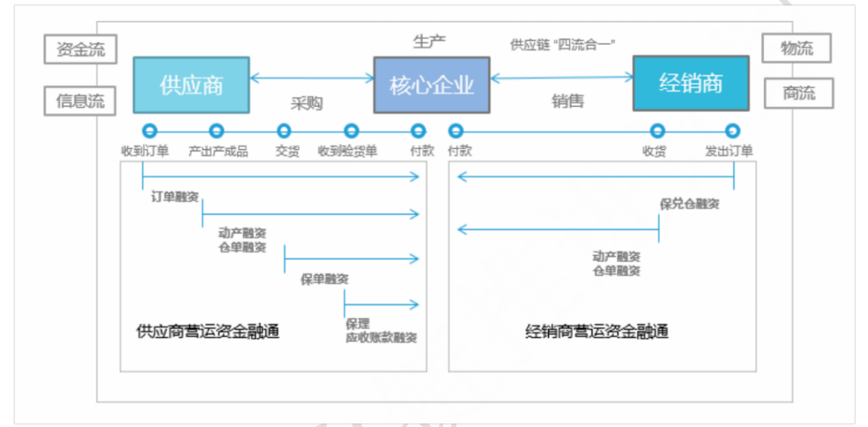The height and width of the screenshot is (427, 868).
Task: Click the circle marker above 收到订单
Action: tap(149, 131)
